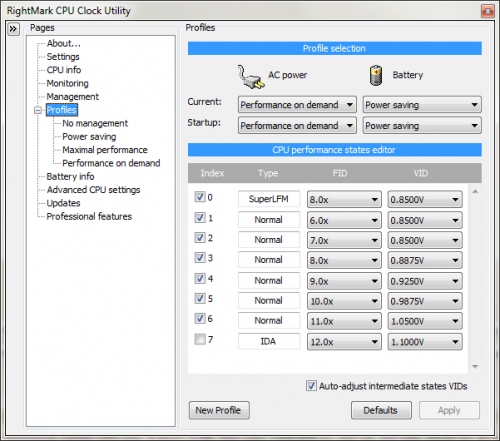Open the Battery info page
The height and width of the screenshot is (441, 500).
tap(70, 176)
